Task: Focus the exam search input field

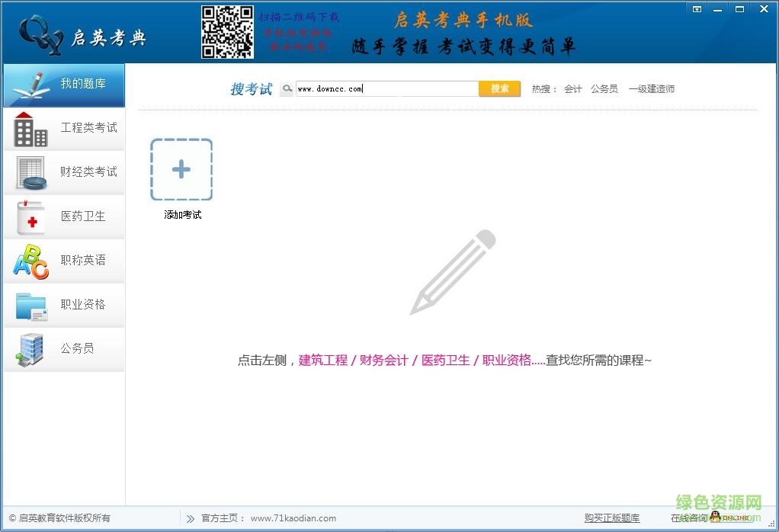Action: point(387,89)
